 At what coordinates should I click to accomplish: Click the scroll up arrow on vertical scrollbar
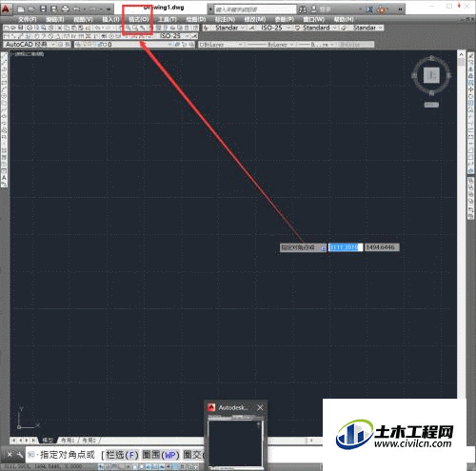(x=462, y=54)
